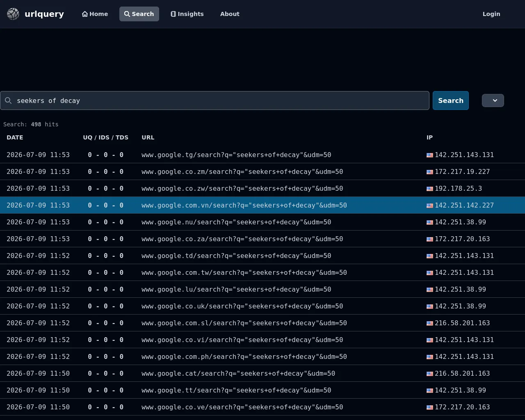
Task: Click the date in the google.co.uk row
Action: tap(38, 306)
